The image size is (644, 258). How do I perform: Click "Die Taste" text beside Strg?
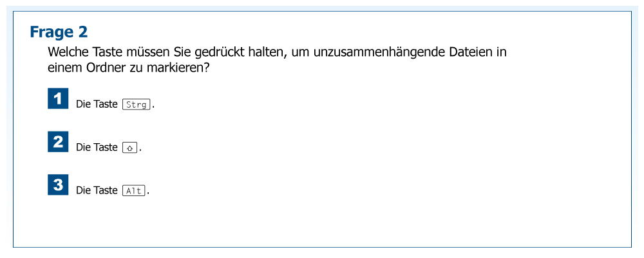(x=97, y=104)
